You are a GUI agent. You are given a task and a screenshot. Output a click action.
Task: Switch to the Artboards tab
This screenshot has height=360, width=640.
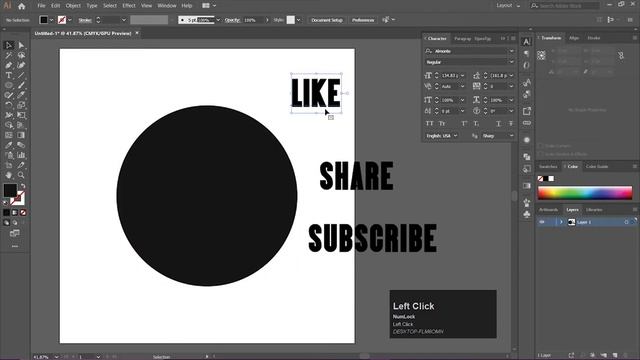point(549,210)
